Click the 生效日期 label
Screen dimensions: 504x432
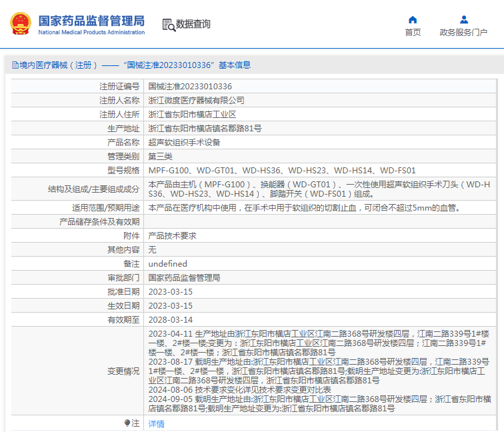(x=123, y=306)
